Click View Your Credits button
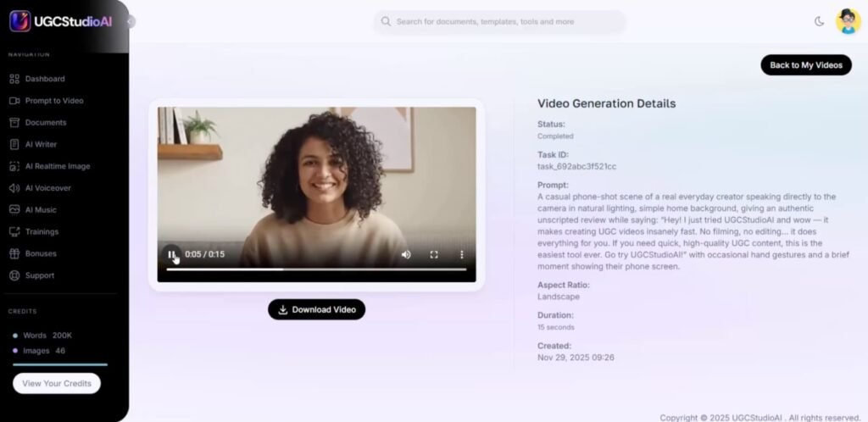868x422 pixels. point(57,383)
